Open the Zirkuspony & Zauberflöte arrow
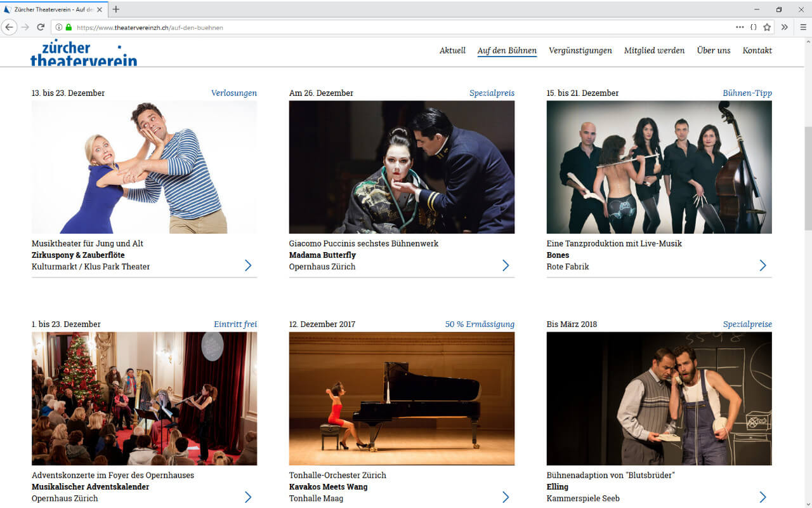 (248, 265)
